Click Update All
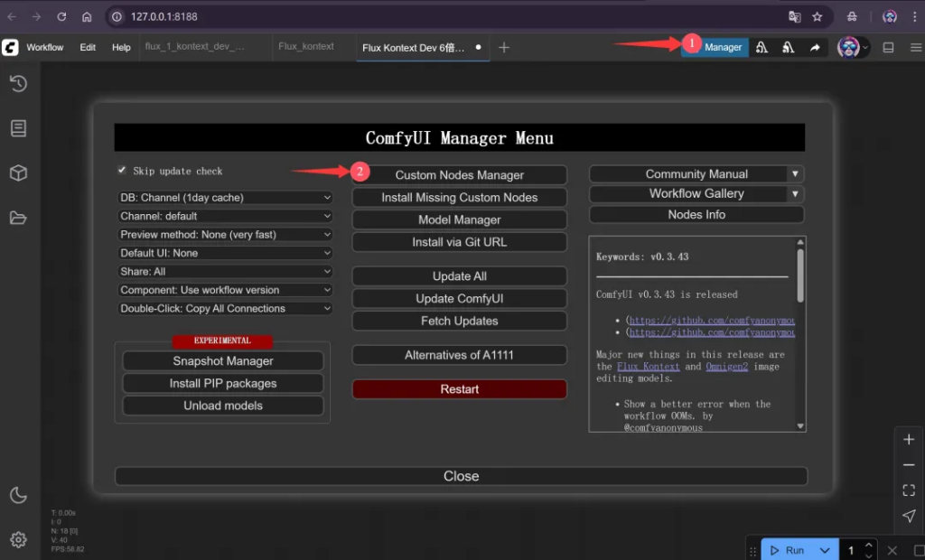Image resolution: width=925 pixels, height=560 pixels. click(x=460, y=276)
